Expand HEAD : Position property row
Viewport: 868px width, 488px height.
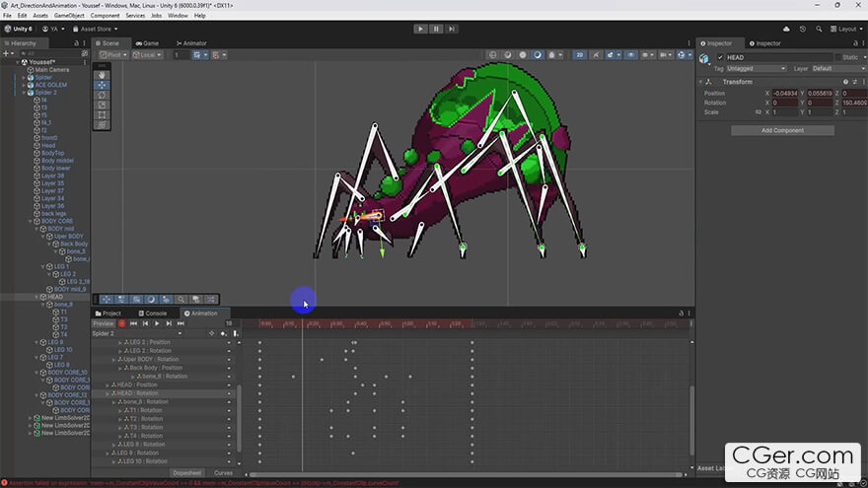point(108,385)
